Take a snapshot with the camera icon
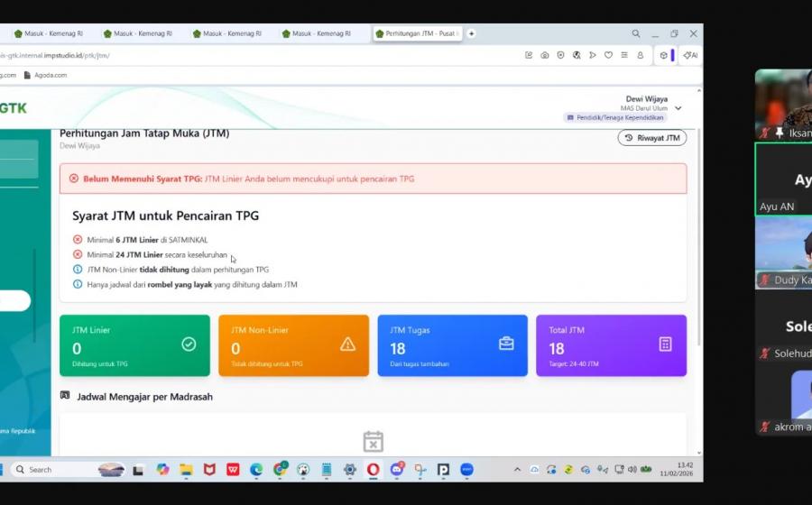 545,55
